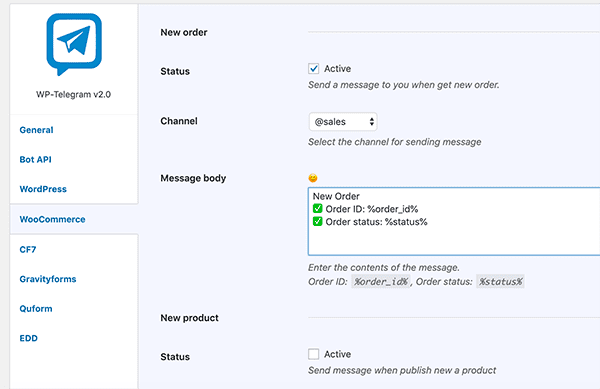Click green check emoji beside Order ID line
This screenshot has width=600, height=389.
point(318,209)
